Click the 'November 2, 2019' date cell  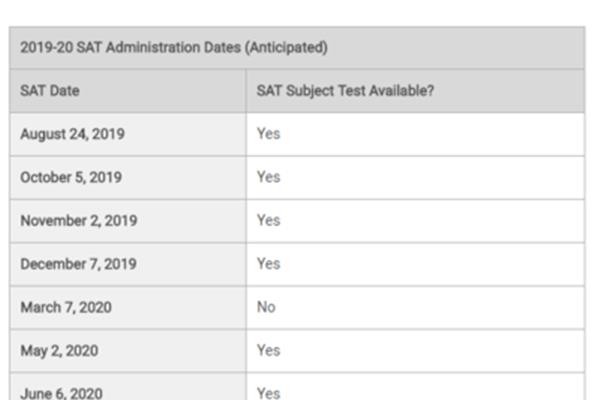(x=78, y=220)
